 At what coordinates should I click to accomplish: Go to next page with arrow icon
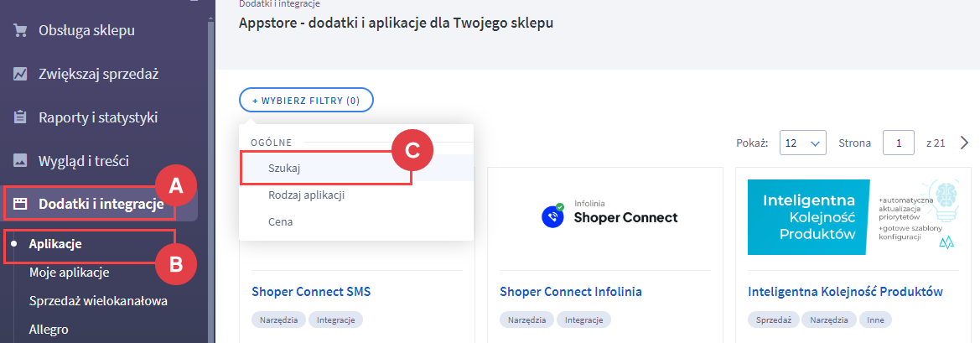pos(964,143)
